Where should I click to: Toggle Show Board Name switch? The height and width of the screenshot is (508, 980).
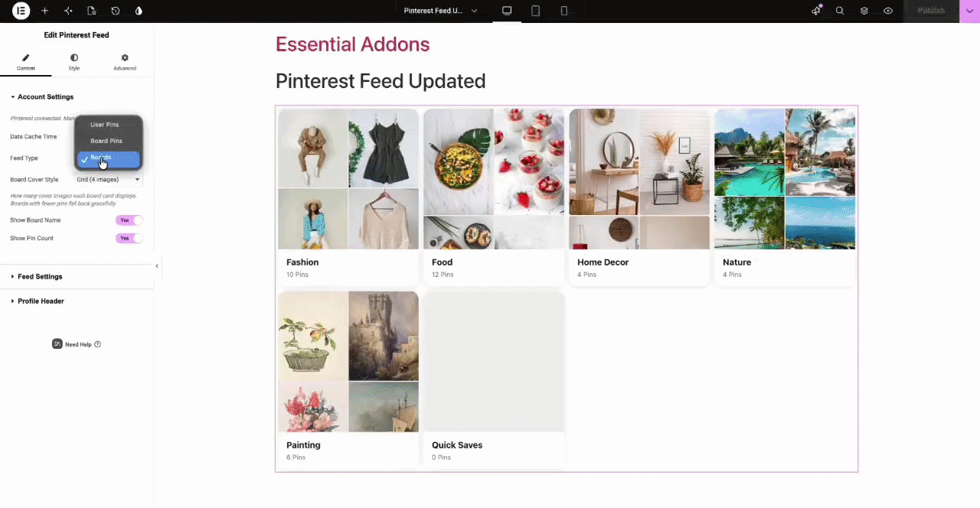point(129,220)
